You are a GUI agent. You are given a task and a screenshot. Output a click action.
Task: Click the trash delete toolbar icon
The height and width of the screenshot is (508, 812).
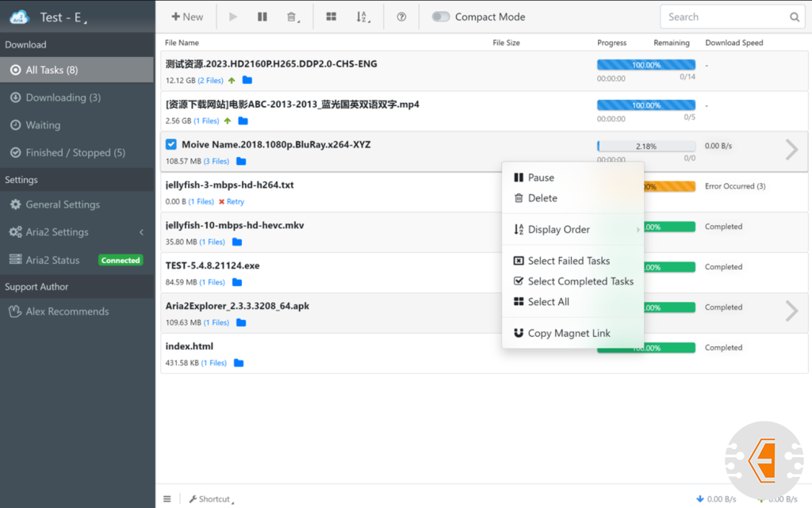pos(292,17)
